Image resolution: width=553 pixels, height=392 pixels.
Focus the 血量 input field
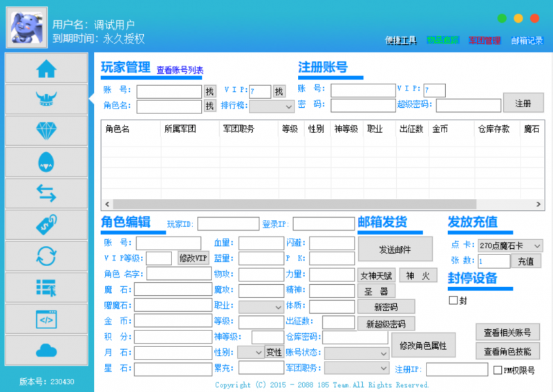click(x=261, y=243)
